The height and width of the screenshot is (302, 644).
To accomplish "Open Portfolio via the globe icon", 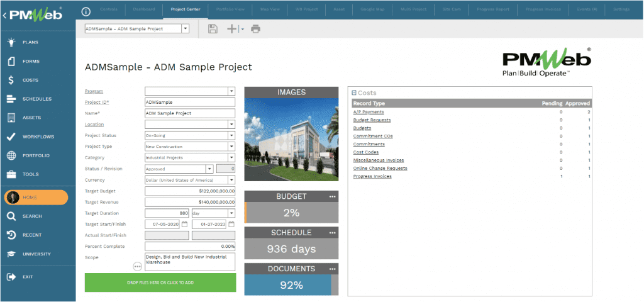I will (x=11, y=155).
